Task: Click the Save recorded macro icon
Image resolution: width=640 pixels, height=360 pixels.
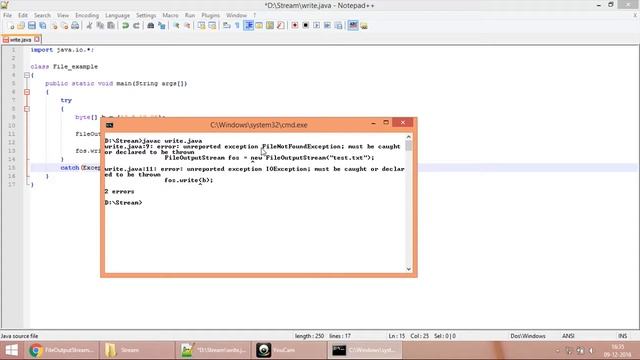Action: pos(338,26)
